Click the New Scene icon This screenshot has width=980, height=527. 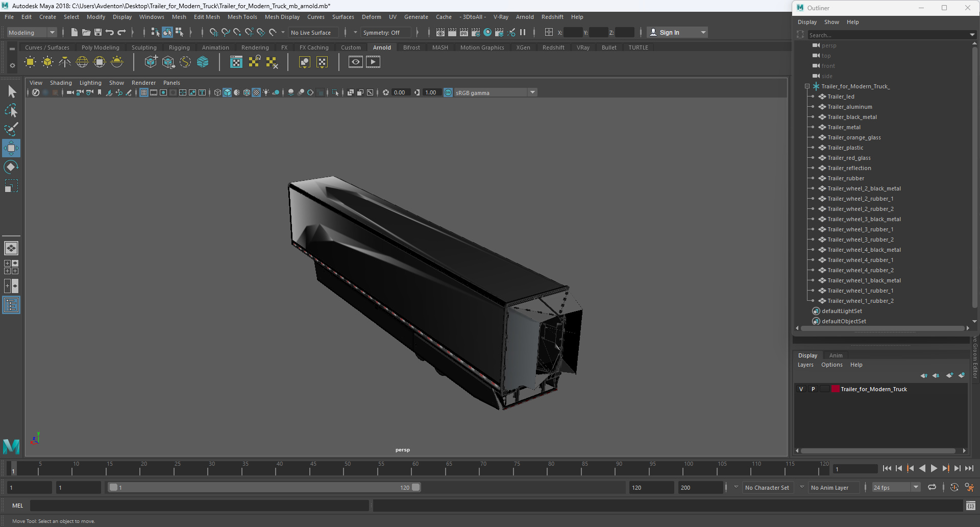click(x=74, y=32)
